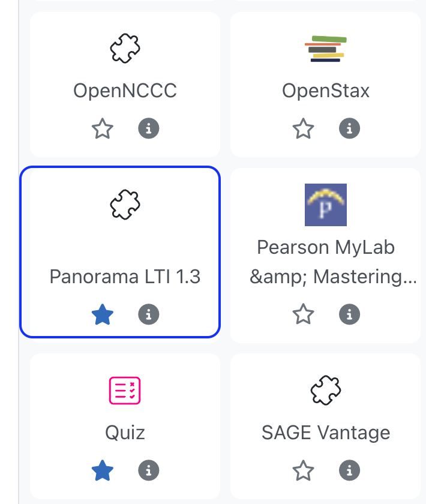Viewport: 426px width, 504px height.
Task: Choose the OpenStax text label
Action: [x=326, y=91]
